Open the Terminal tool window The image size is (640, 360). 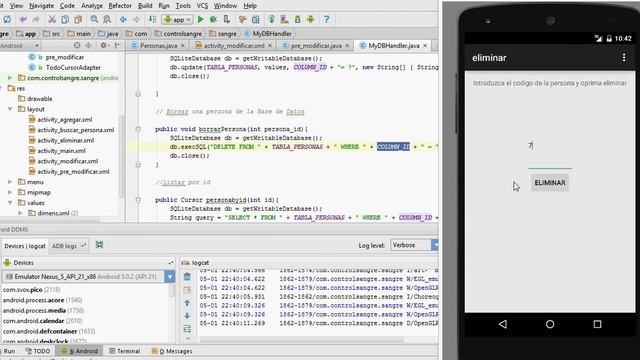(x=124, y=351)
